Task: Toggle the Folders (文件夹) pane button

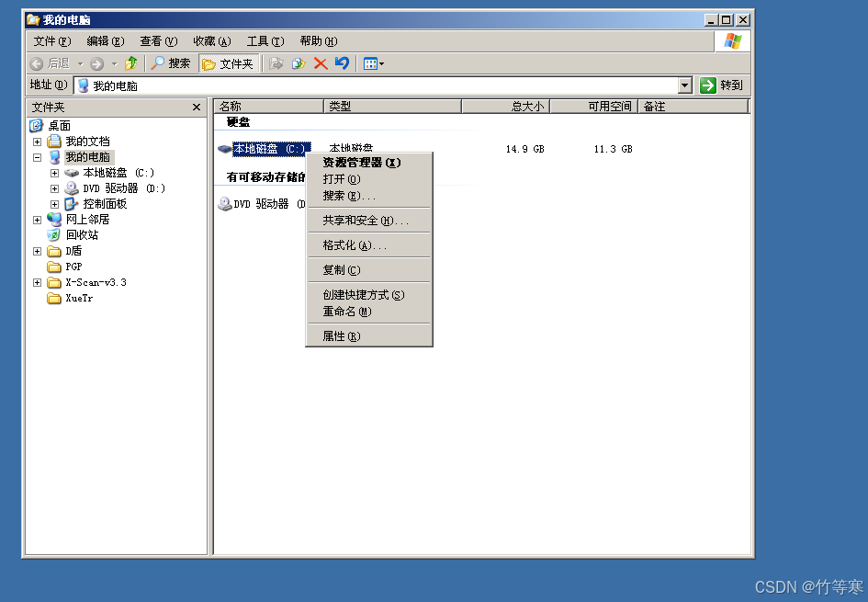Action: (228, 63)
